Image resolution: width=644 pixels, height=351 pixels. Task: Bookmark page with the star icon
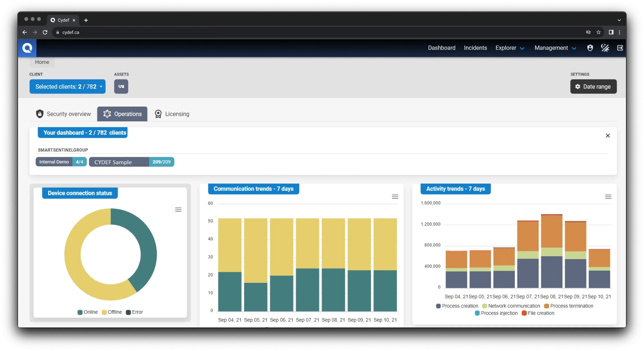598,32
